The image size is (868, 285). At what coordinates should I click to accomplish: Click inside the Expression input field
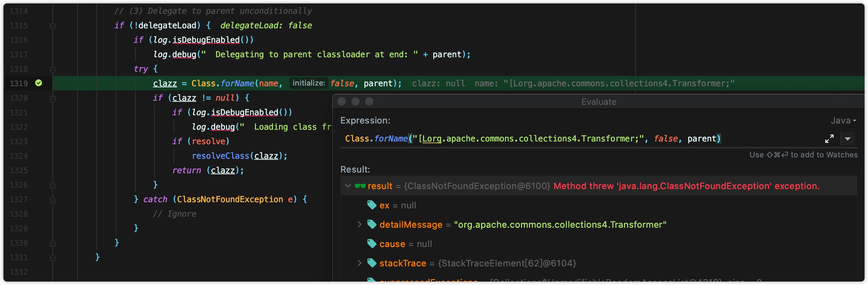(x=582, y=139)
